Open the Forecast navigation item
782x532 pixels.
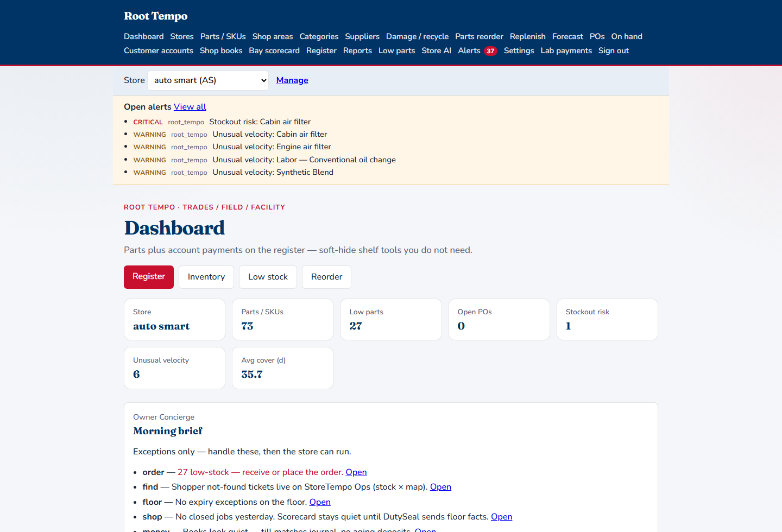pos(567,36)
